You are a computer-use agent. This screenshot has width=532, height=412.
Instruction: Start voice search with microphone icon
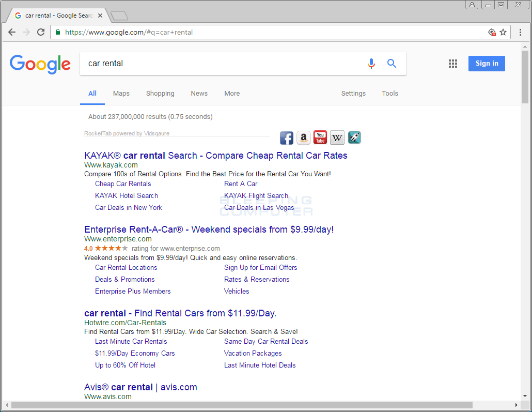pos(371,64)
